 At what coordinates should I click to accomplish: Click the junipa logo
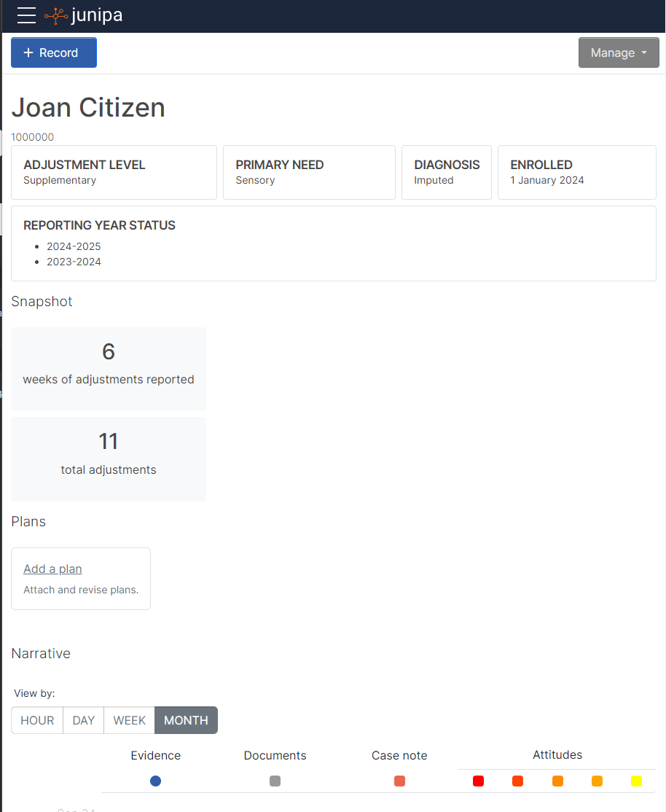(x=84, y=15)
